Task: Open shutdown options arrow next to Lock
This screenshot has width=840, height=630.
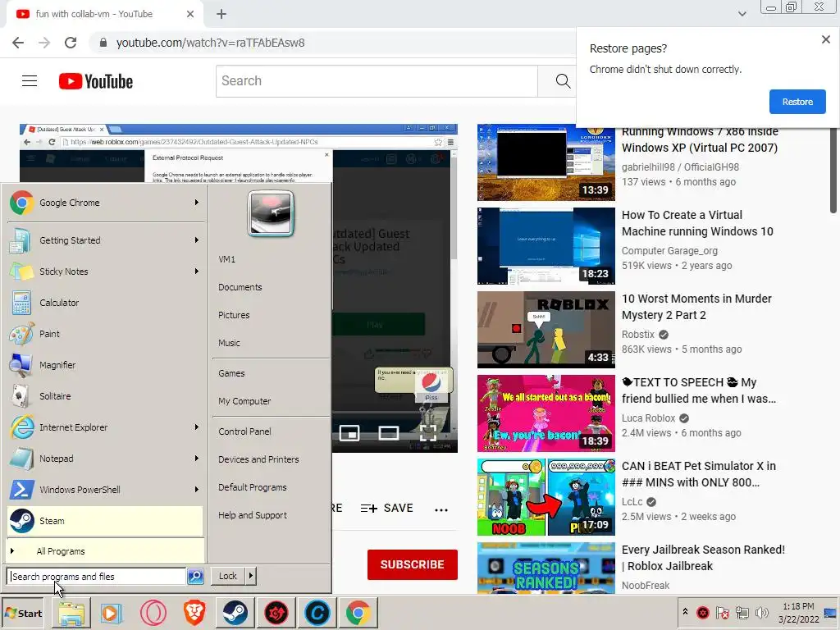Action: click(x=251, y=576)
